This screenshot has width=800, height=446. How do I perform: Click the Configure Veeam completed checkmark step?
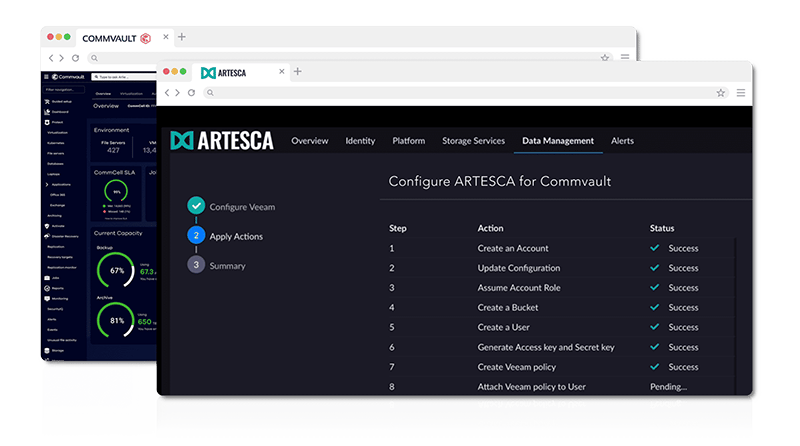[x=196, y=206]
